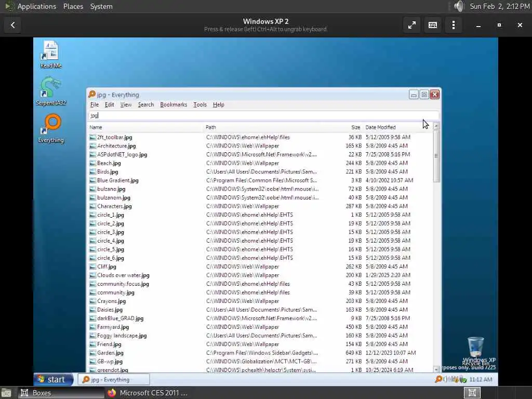Viewport: 532px width, 399px height.
Task: Select the Foggy landscape.jpg file name
Action: click(x=122, y=336)
